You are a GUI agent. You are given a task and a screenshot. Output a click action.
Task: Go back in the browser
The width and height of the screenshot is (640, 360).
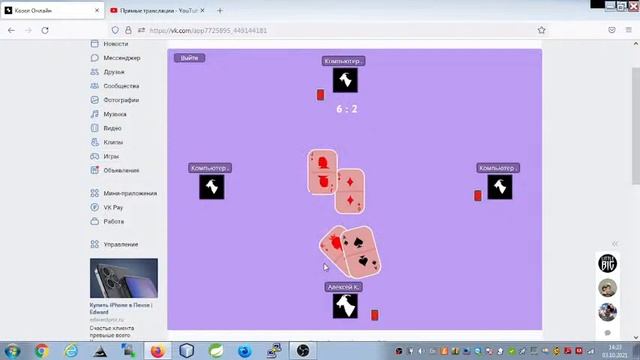pos(11,30)
